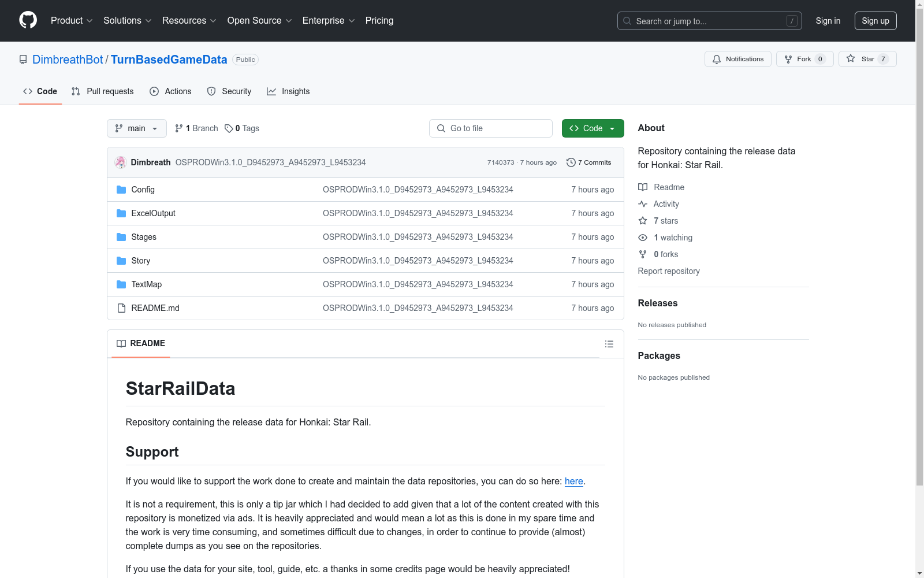Screen dimensions: 924x578
Task: Open the README outline list icon
Action: (x=609, y=344)
